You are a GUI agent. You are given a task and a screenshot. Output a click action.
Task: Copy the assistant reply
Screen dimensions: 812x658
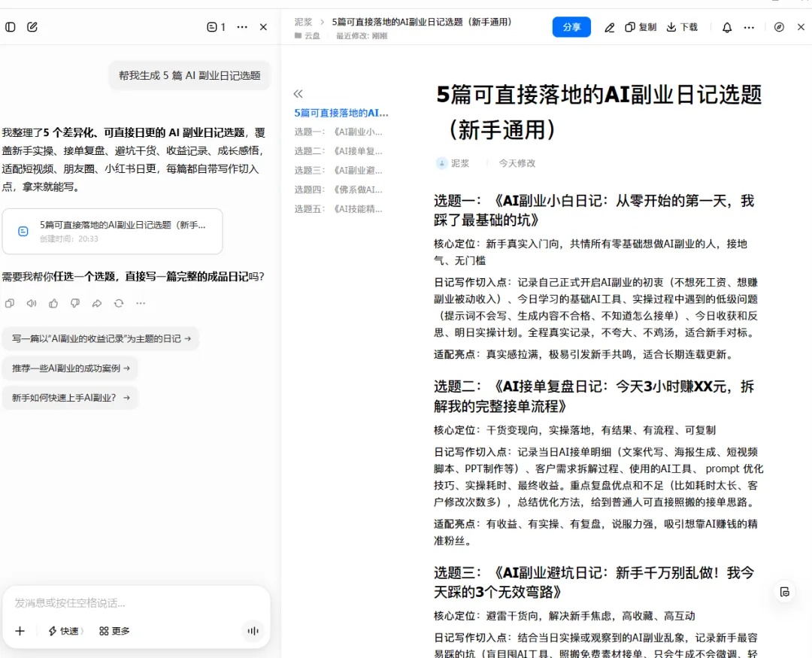point(10,303)
